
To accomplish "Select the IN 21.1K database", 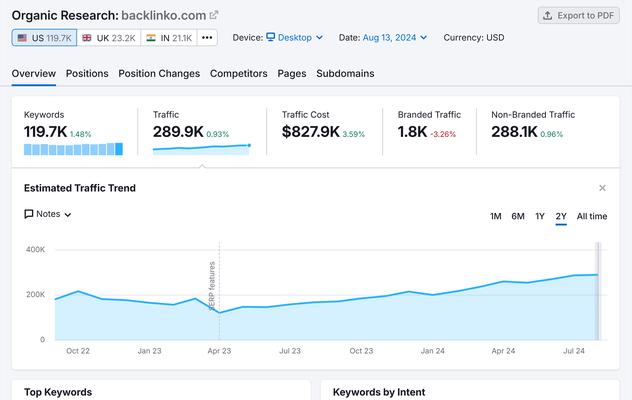I will (169, 38).
